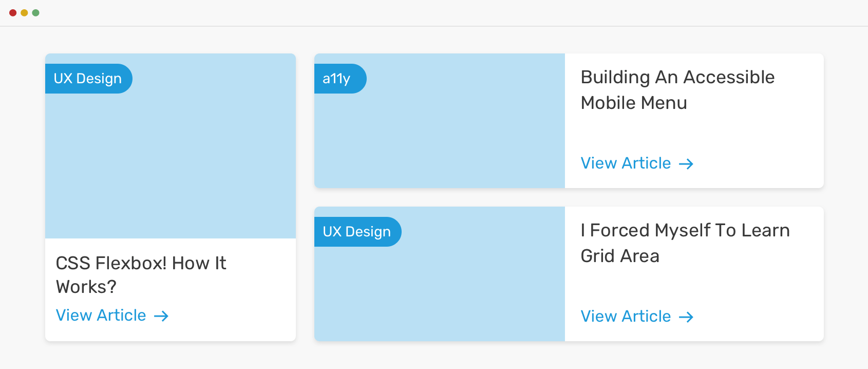Click the arrow icon in the Grid Area card

pos(686,317)
